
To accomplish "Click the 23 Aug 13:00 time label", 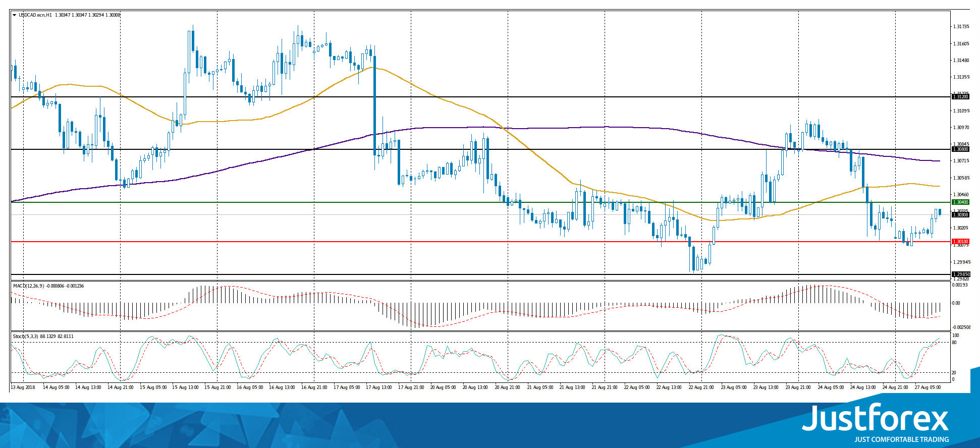I will (x=767, y=387).
